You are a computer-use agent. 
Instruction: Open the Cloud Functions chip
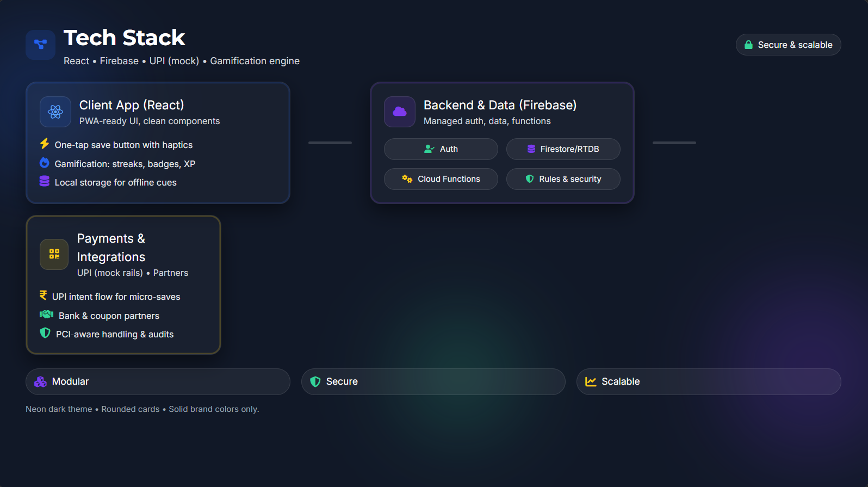pyautogui.click(x=441, y=179)
